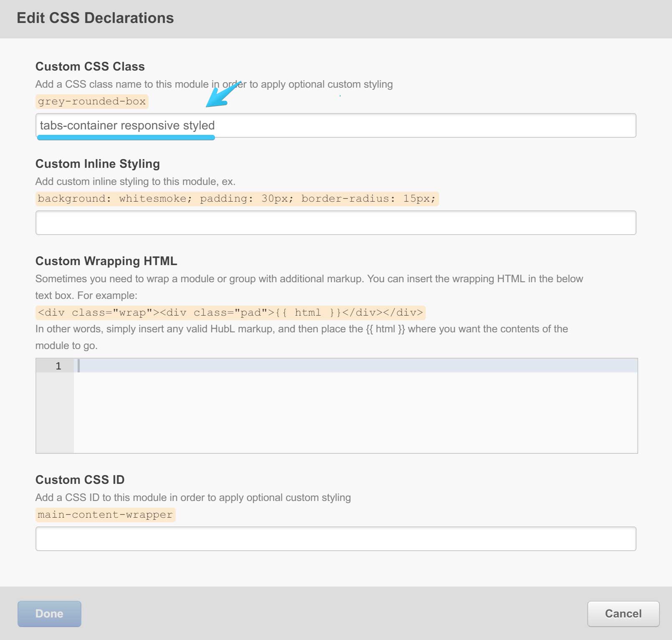Click the Custom CSS ID heading
672x640 pixels.
(80, 480)
